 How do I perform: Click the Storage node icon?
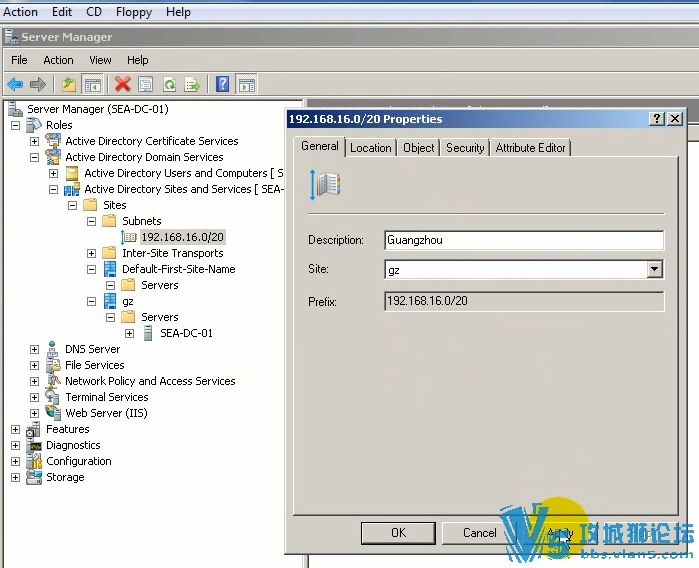pos(34,477)
